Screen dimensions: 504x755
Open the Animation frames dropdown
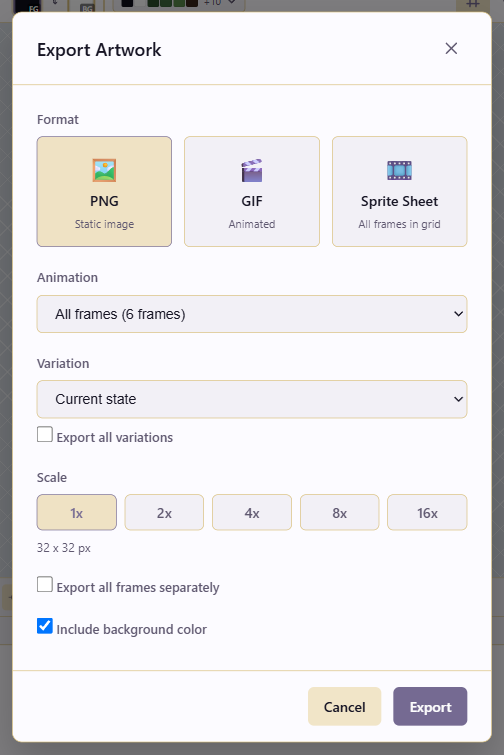point(252,314)
